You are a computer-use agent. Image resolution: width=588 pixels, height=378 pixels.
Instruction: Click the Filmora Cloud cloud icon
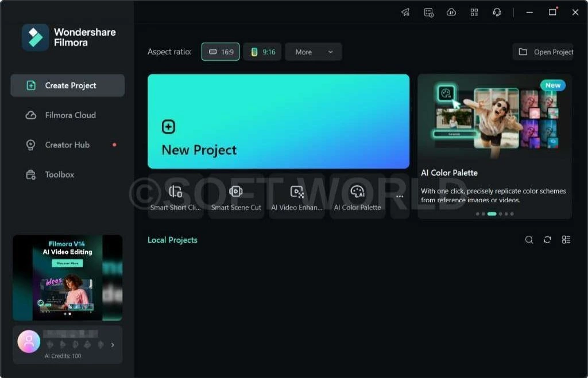[31, 115]
